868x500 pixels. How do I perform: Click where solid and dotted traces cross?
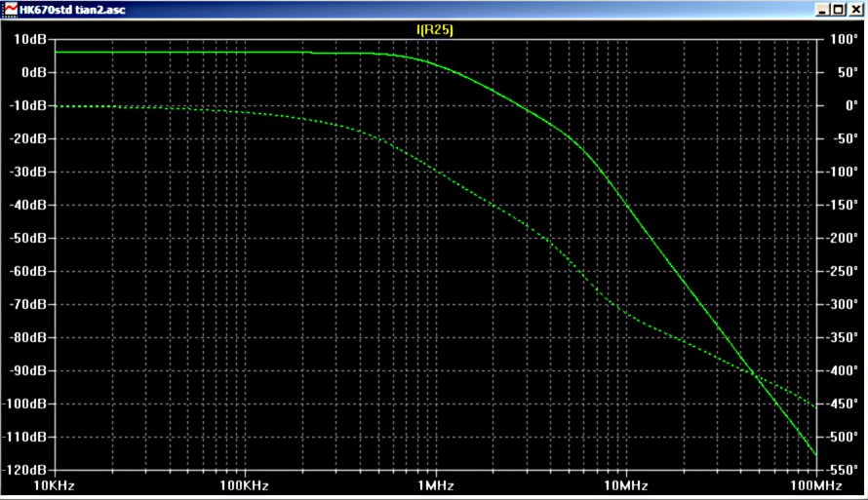coord(754,375)
